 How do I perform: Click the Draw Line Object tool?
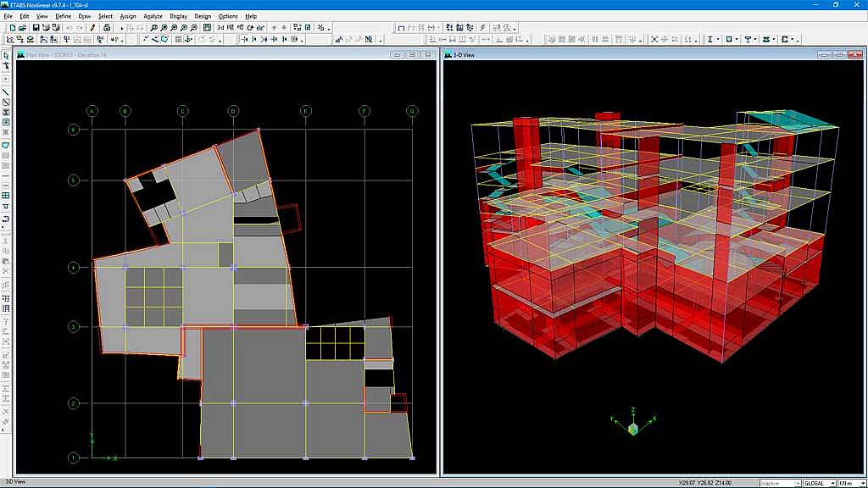(6, 92)
